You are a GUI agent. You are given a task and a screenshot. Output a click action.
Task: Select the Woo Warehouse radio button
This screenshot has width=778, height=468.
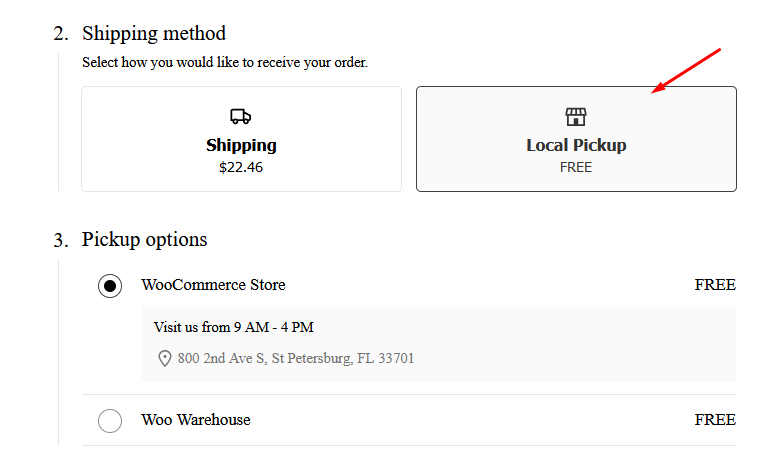click(110, 421)
